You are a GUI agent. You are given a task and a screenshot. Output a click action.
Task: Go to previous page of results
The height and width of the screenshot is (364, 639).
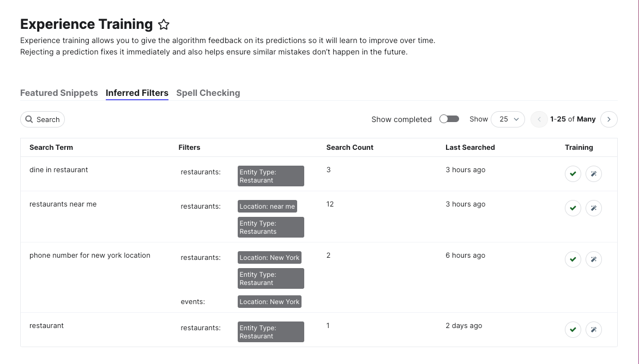click(x=539, y=119)
